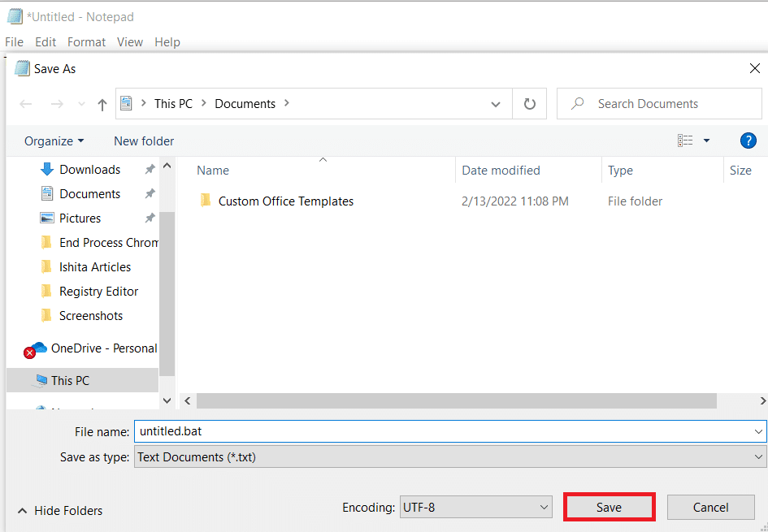
Task: Open the blue Help icon
Action: point(748,141)
